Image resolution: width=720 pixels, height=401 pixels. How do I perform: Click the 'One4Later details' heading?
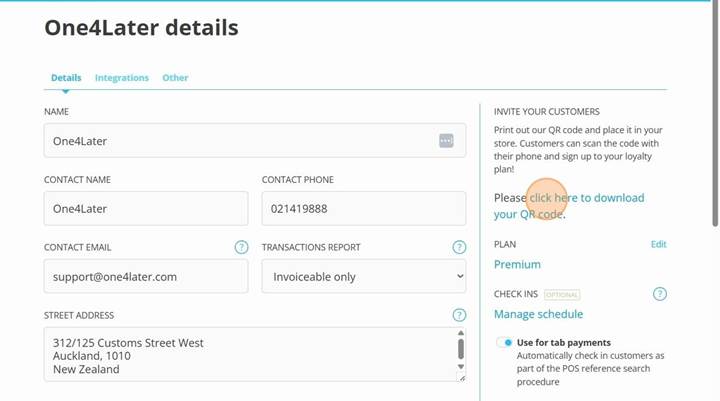(141, 28)
